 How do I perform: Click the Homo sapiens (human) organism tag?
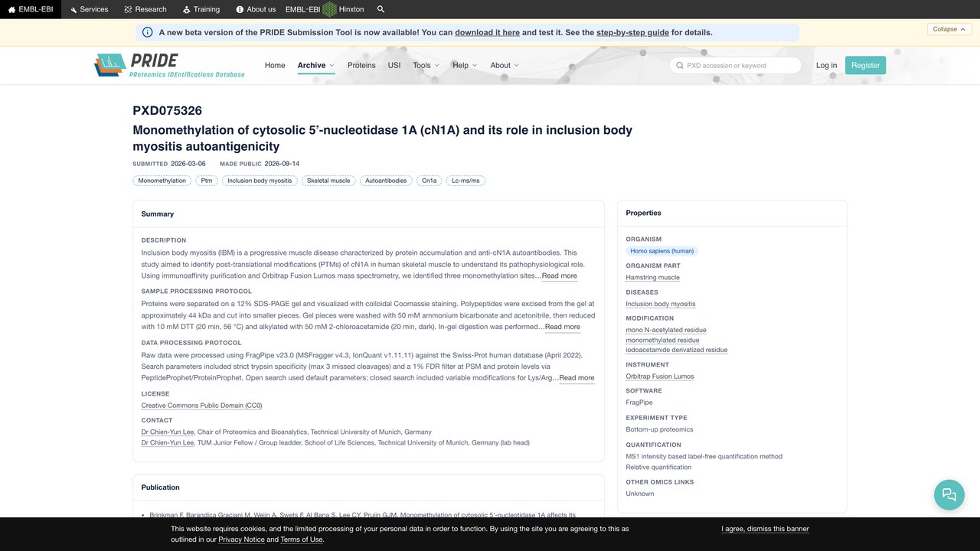(661, 251)
